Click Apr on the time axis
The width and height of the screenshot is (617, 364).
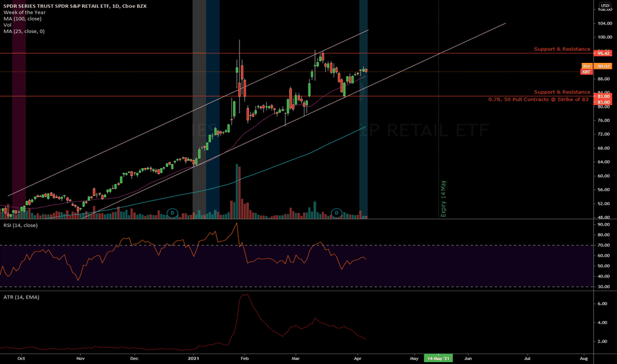[x=357, y=359]
